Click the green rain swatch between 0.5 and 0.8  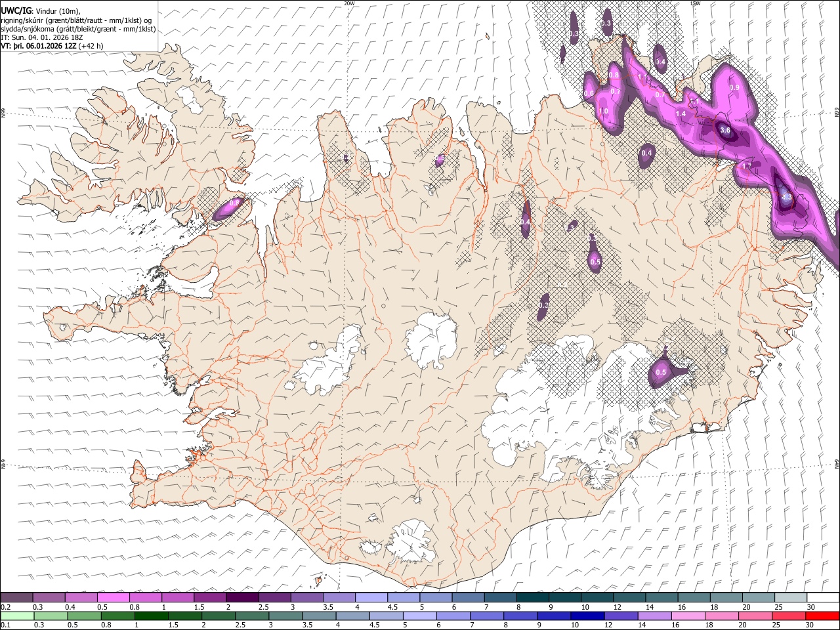85,616
